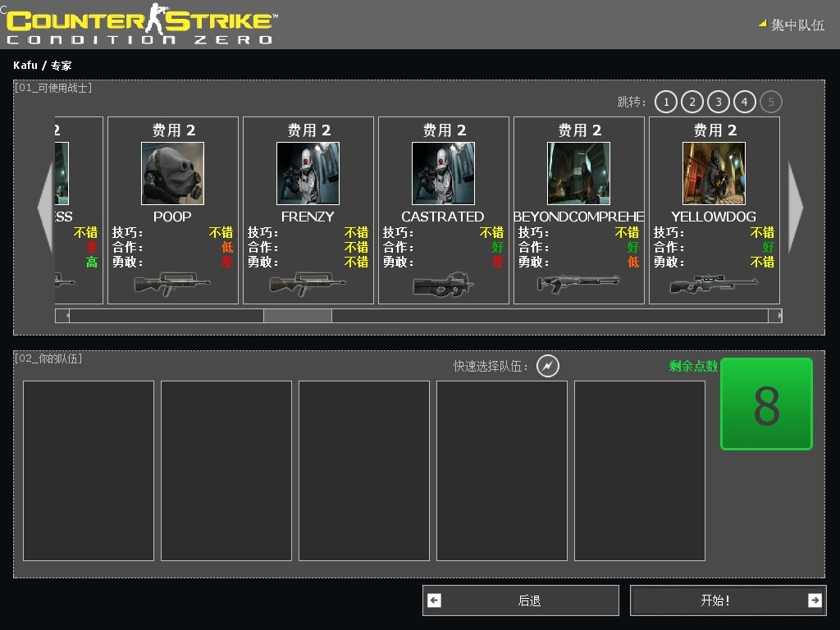Click CASTRATED's 合作 rating 好
Viewport: 840px width, 630px height.
pyautogui.click(x=498, y=247)
